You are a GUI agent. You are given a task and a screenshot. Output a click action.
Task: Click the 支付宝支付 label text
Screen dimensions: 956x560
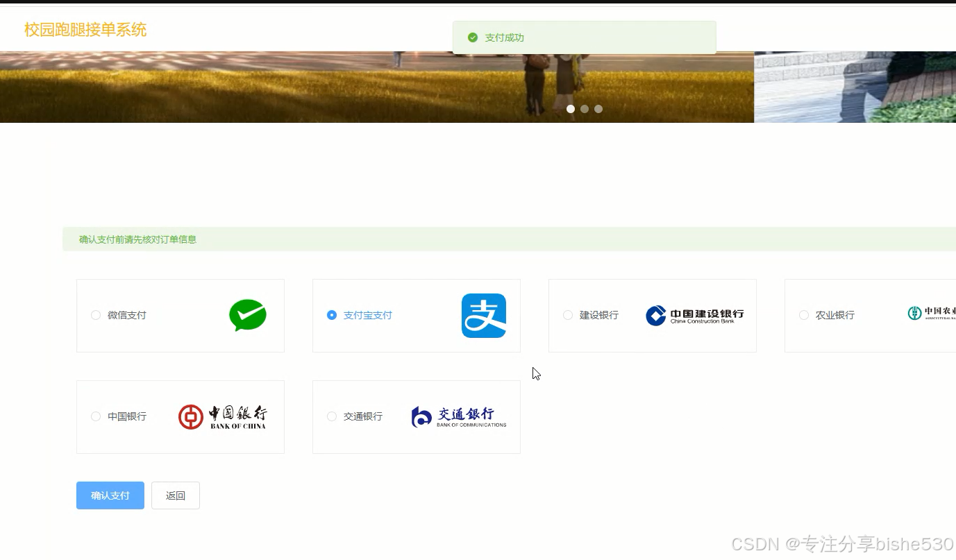[368, 315]
